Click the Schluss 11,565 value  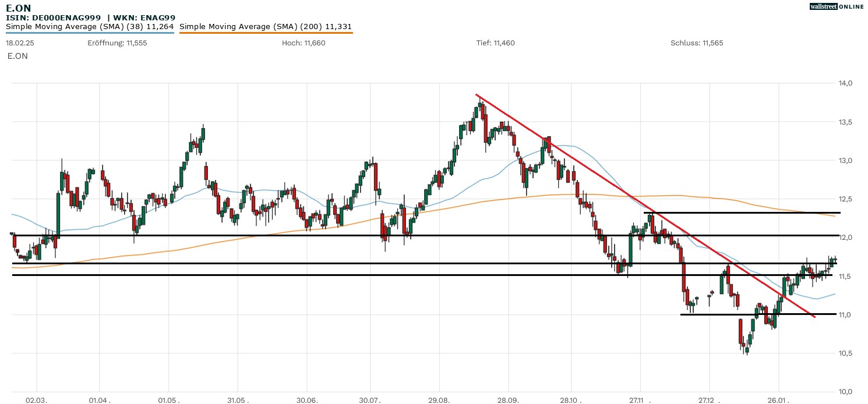pos(697,43)
